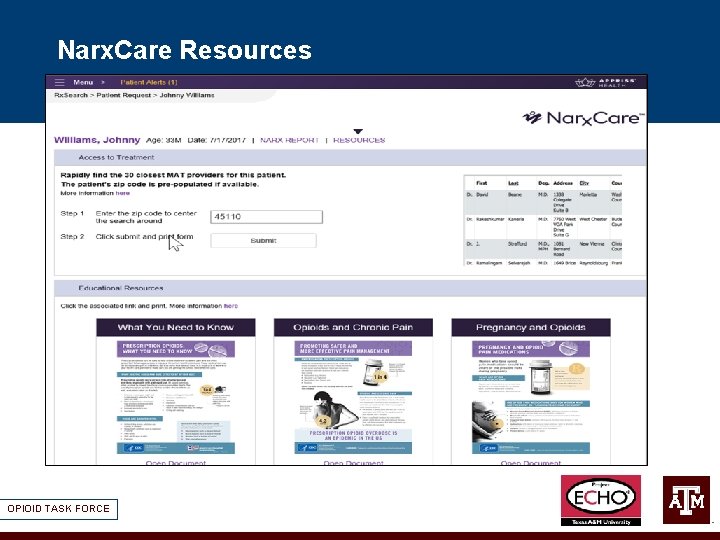Open the Menu item in top bar
Viewport: 720px width, 540px height.
(83, 82)
